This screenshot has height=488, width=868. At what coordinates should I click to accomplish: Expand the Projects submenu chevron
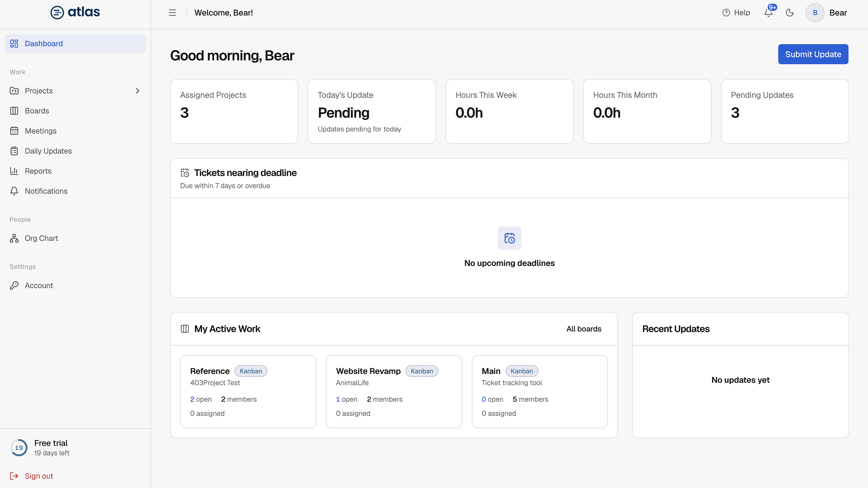pos(138,91)
